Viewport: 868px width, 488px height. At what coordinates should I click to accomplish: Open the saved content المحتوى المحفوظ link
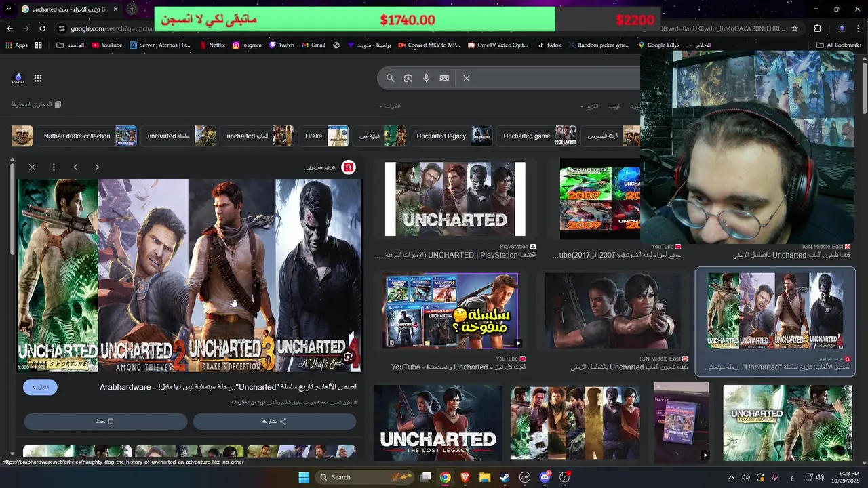[36, 104]
